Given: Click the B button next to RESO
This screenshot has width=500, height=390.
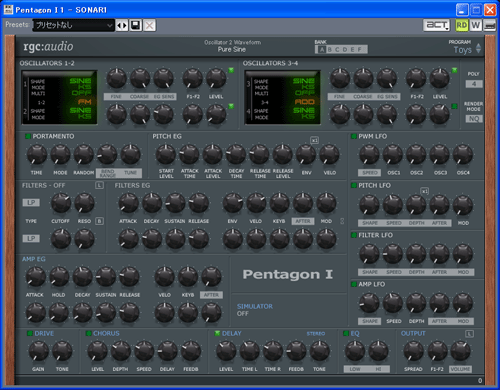Looking at the screenshot, I should pos(99,221).
